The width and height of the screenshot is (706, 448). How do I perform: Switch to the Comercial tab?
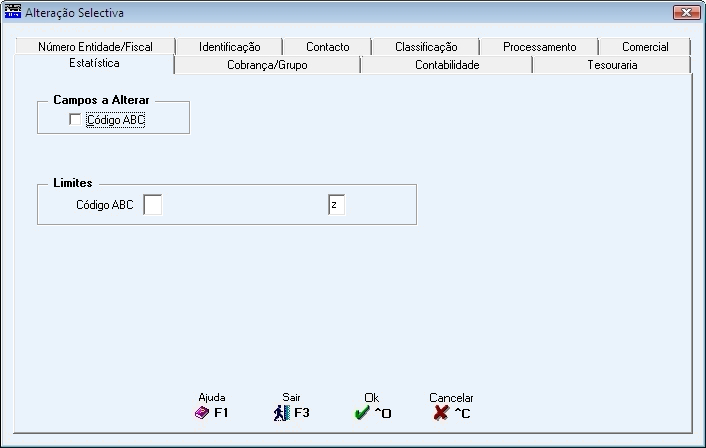[645, 47]
